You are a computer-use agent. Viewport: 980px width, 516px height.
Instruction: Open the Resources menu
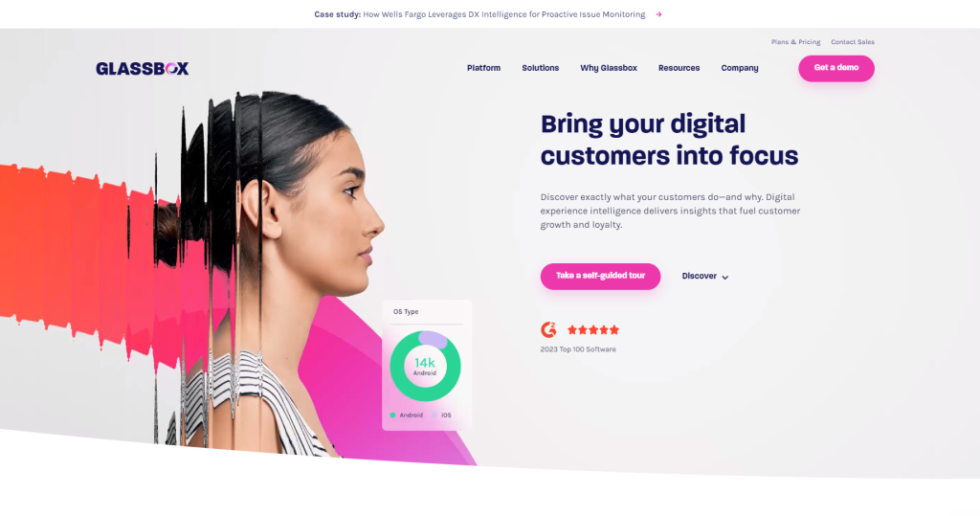pyautogui.click(x=679, y=68)
